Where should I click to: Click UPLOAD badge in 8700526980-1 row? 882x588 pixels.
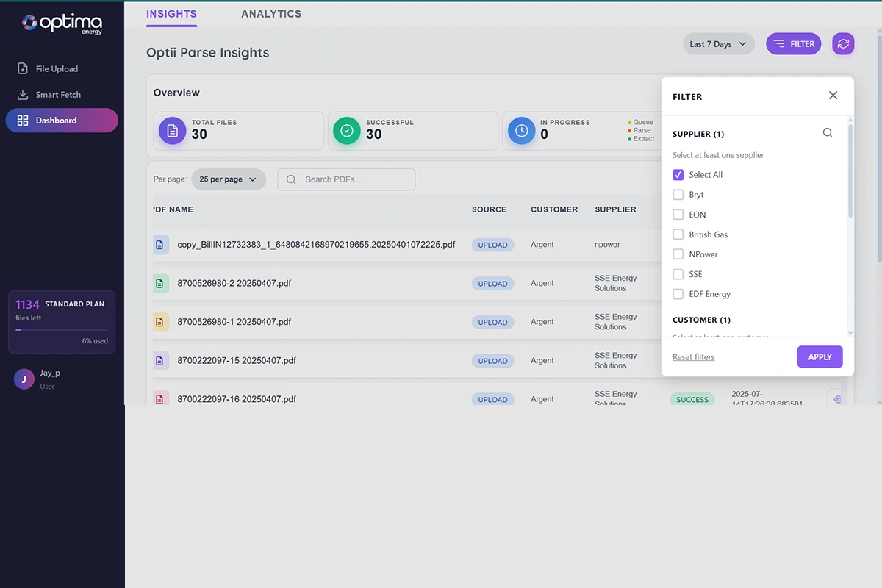(492, 322)
